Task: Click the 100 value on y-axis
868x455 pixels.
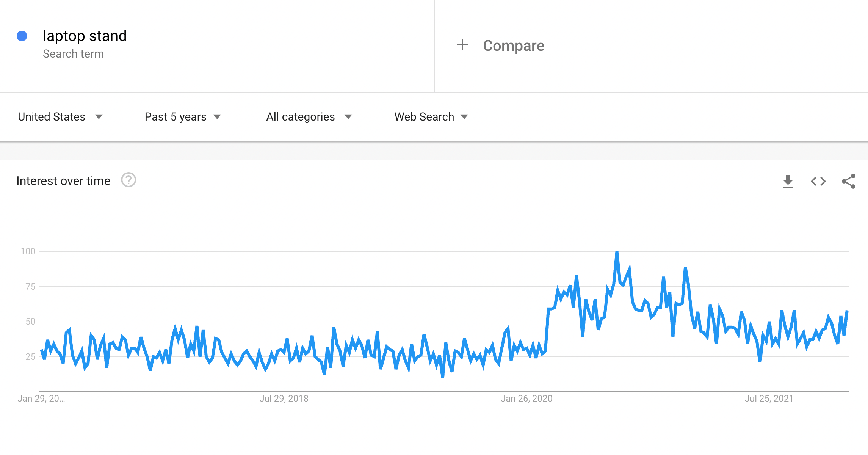Action: 28,251
